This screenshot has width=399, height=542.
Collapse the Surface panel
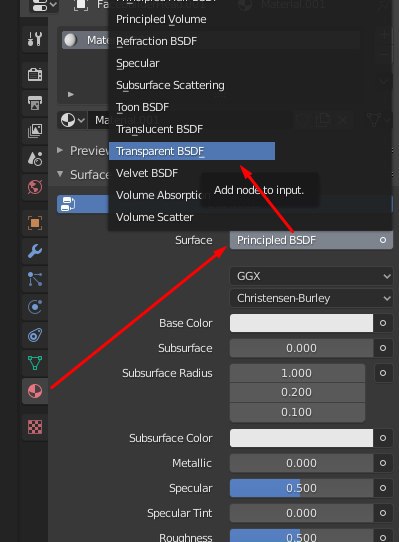tap(60, 174)
